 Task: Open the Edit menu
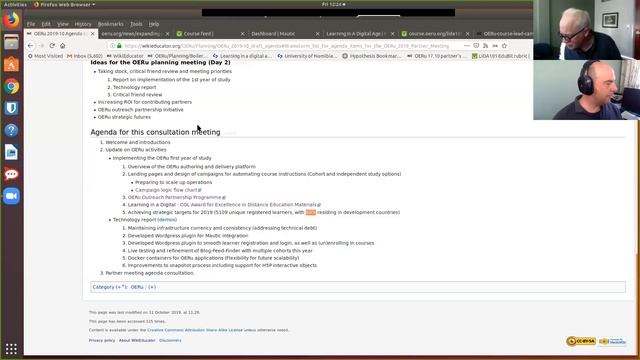click(46, 24)
